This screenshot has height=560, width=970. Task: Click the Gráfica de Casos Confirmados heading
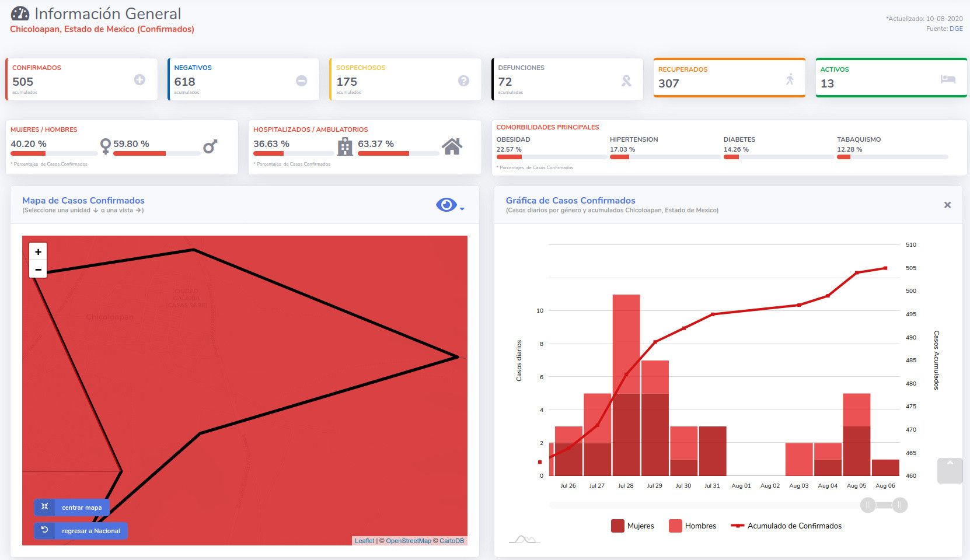[571, 200]
